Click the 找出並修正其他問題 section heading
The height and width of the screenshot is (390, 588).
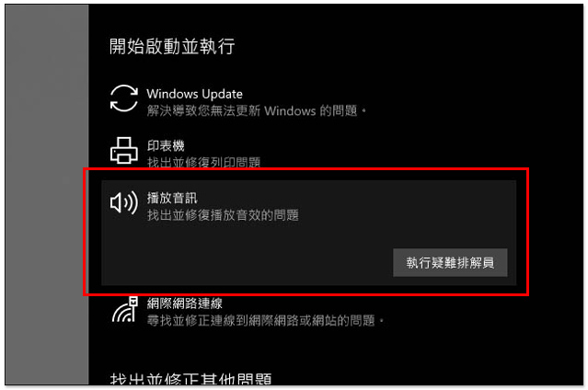(x=190, y=378)
